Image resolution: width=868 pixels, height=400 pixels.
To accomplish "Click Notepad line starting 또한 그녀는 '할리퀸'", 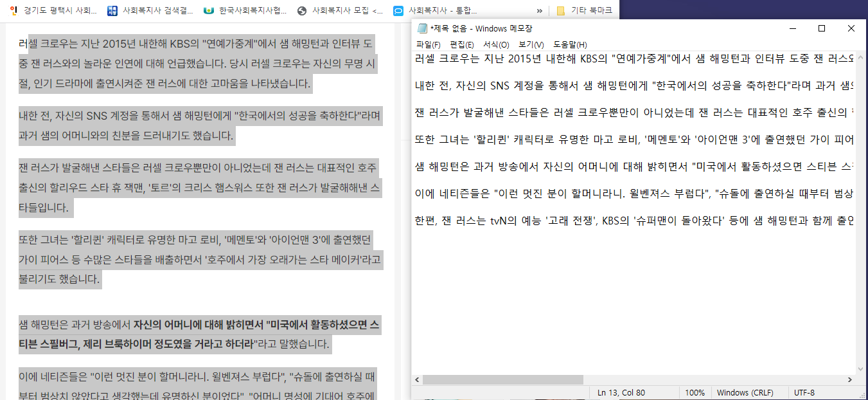I will point(635,140).
